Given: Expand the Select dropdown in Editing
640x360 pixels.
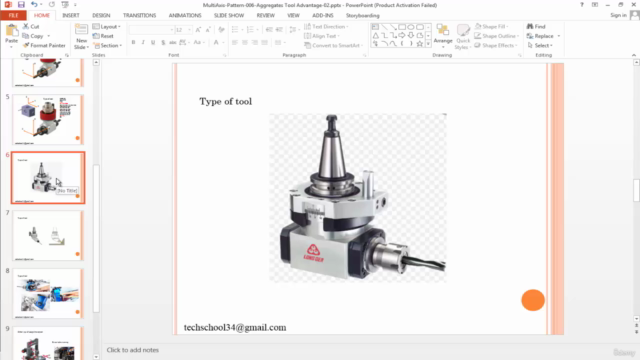Looking at the screenshot, I should click(x=540, y=45).
